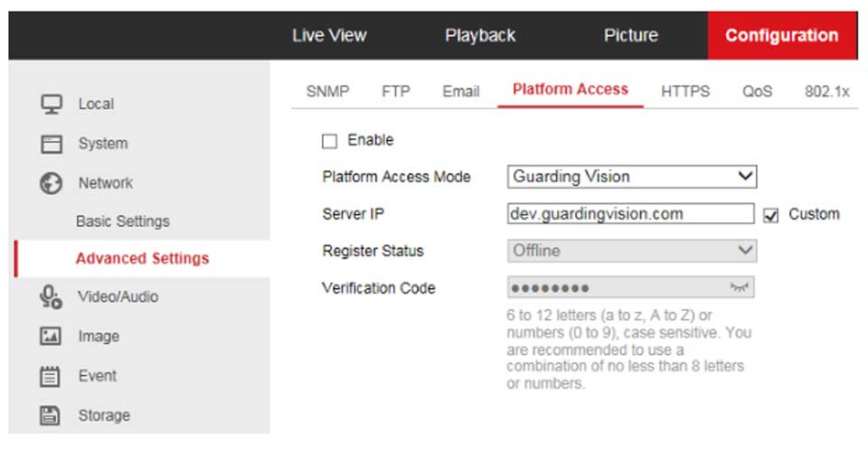Open the Platform Access Mode dropdown
The height and width of the screenshot is (449, 868).
pyautogui.click(x=631, y=177)
